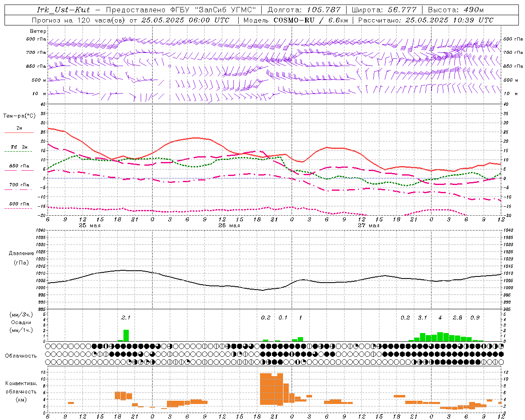
Task: Select the Долгота: 105.787 value
Action: [x=304, y=10]
